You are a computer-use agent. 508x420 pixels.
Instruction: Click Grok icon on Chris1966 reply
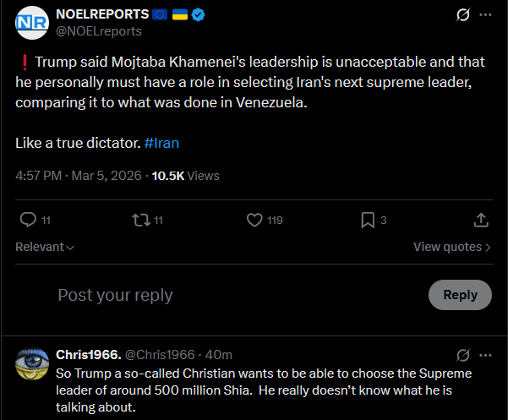click(x=462, y=354)
